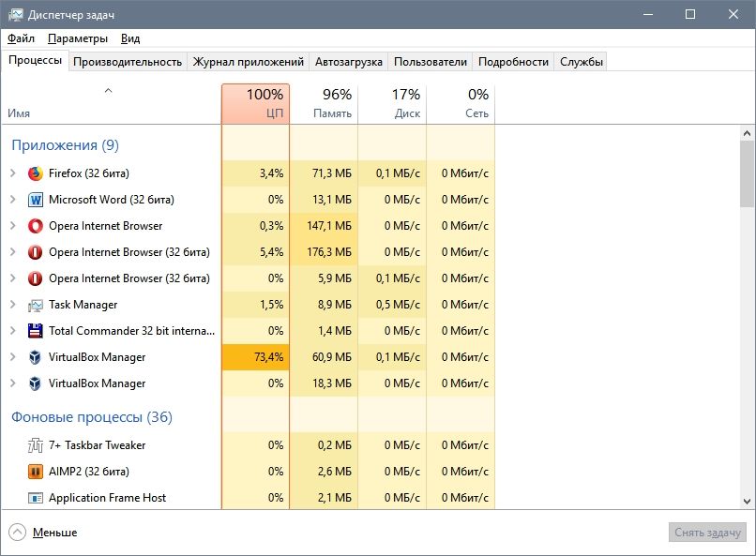Viewport: 756px width, 556px height.
Task: Expand the Microsoft Word process group
Action: [12, 200]
